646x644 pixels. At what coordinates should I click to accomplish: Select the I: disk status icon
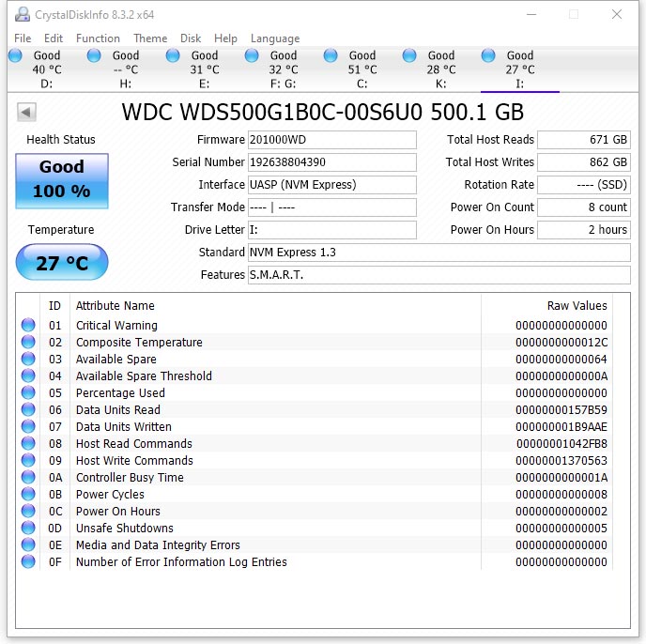488,55
